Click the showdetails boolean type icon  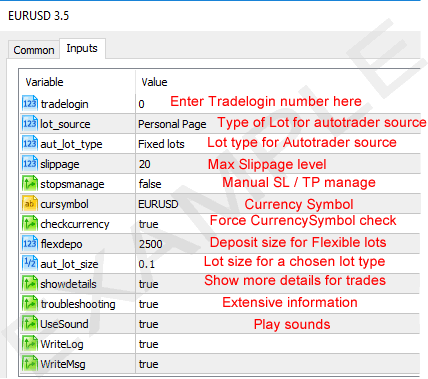(30, 284)
